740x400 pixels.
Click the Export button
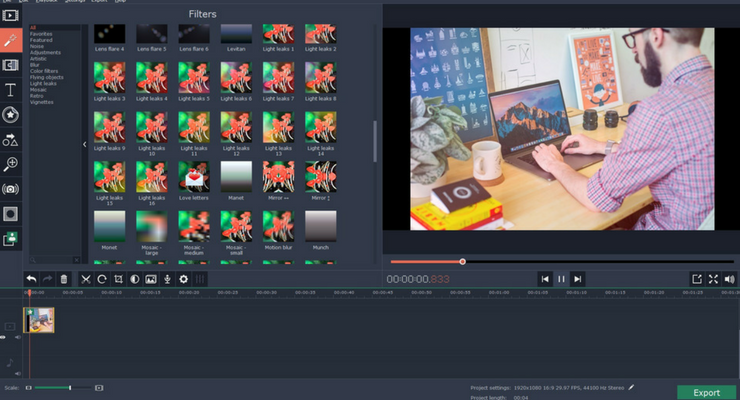click(x=706, y=392)
